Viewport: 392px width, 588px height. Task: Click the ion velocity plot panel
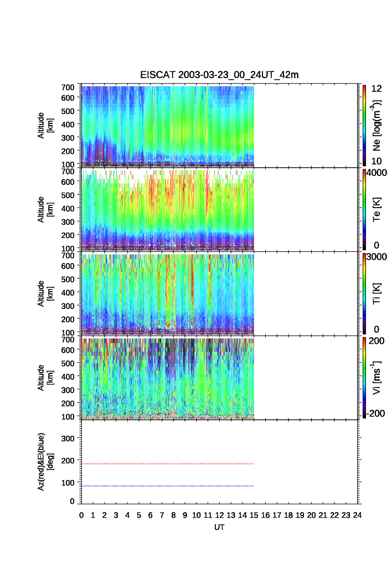(x=167, y=378)
